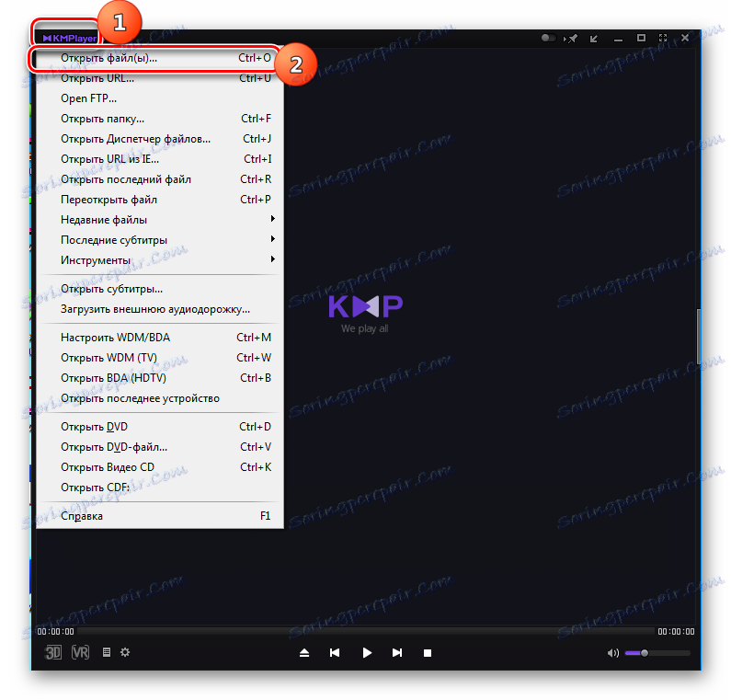The height and width of the screenshot is (700, 731).
Task: Click the elapsed time 00:00:00 display
Action: click(x=55, y=631)
